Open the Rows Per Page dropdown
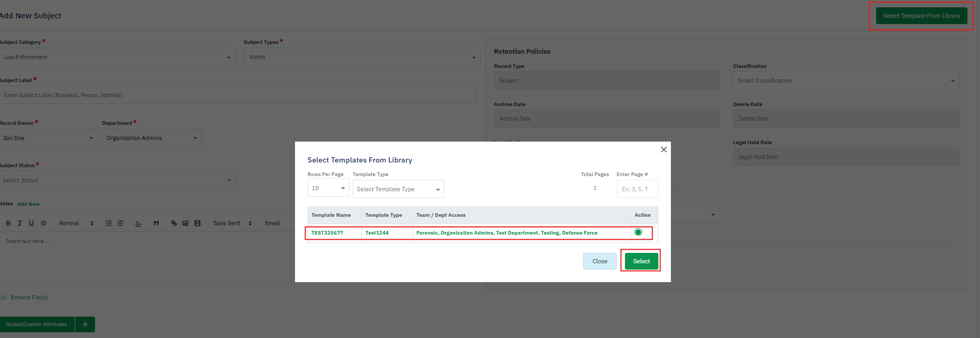This screenshot has width=980, height=338. click(328, 188)
